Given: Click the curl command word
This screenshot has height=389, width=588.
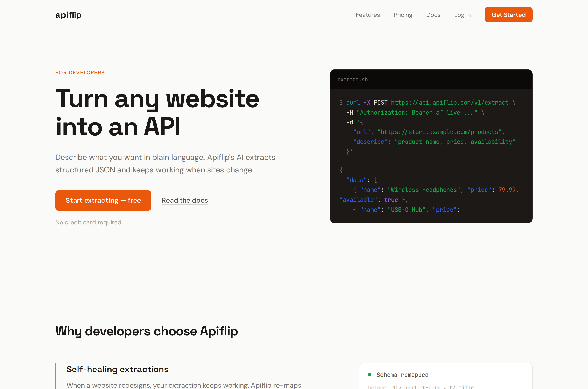Looking at the screenshot, I should point(353,102).
